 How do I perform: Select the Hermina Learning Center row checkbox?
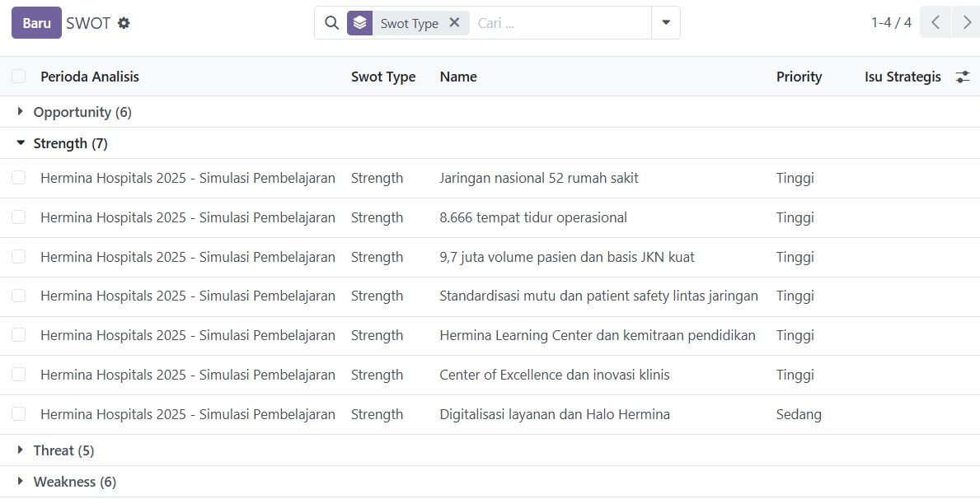click(x=19, y=335)
